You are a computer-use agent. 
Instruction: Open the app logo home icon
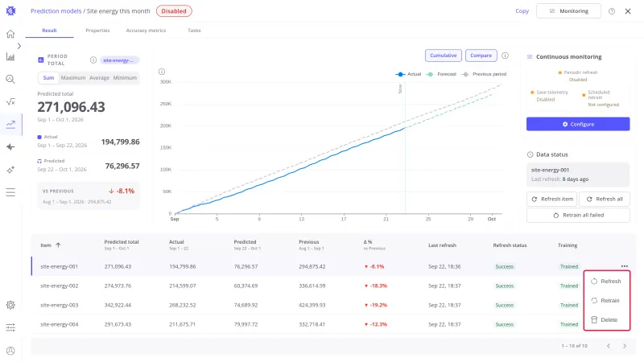(x=10, y=11)
